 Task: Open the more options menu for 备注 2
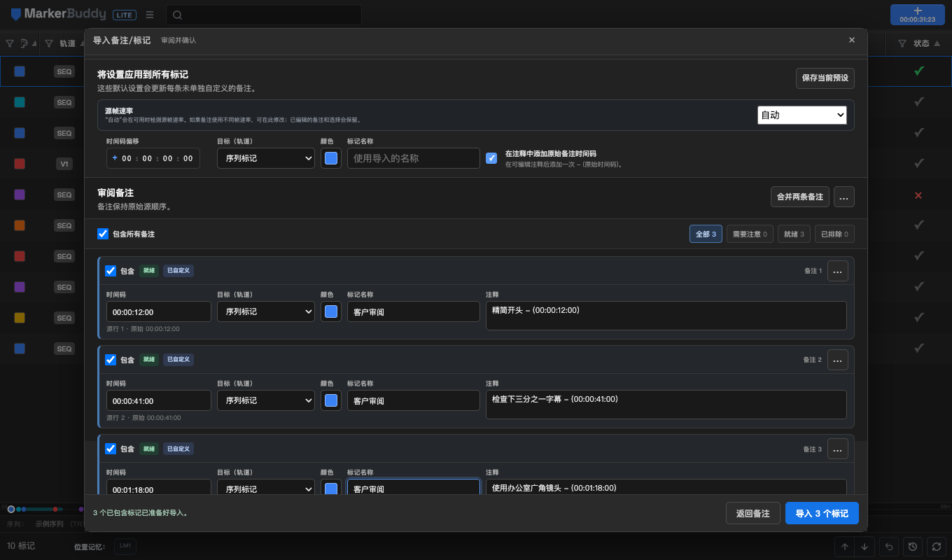(x=837, y=359)
